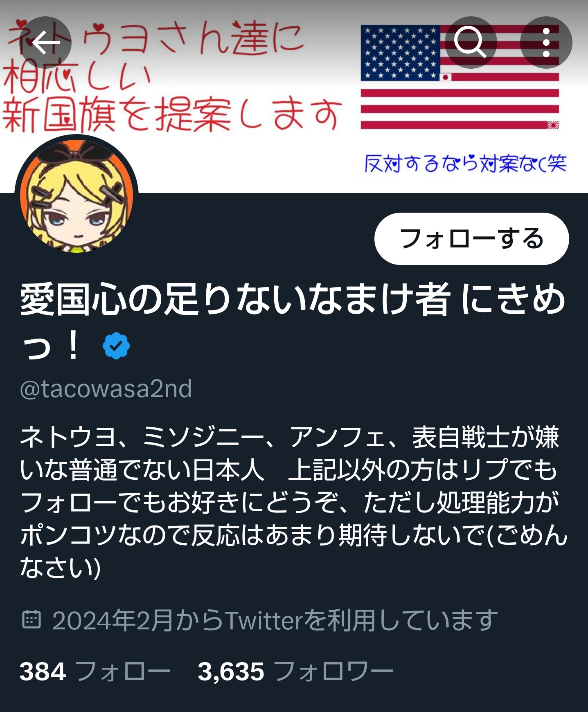Open the blonde anime profile avatar
Image resolution: width=588 pixels, height=712 pixels.
coord(77,195)
